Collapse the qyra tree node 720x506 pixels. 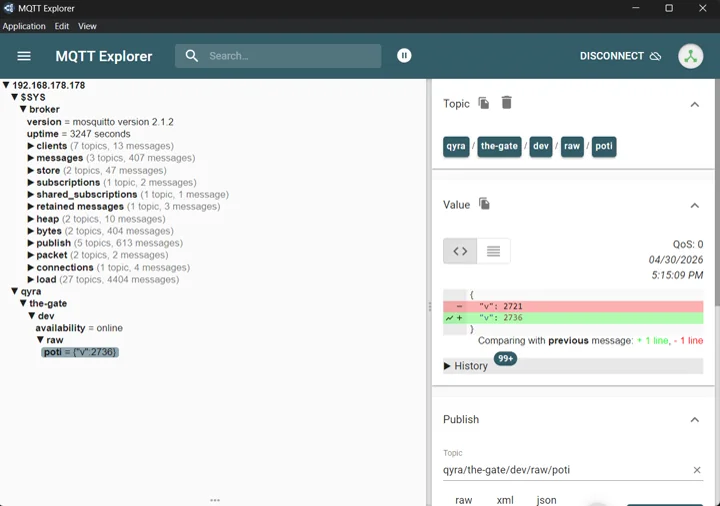tap(15, 291)
